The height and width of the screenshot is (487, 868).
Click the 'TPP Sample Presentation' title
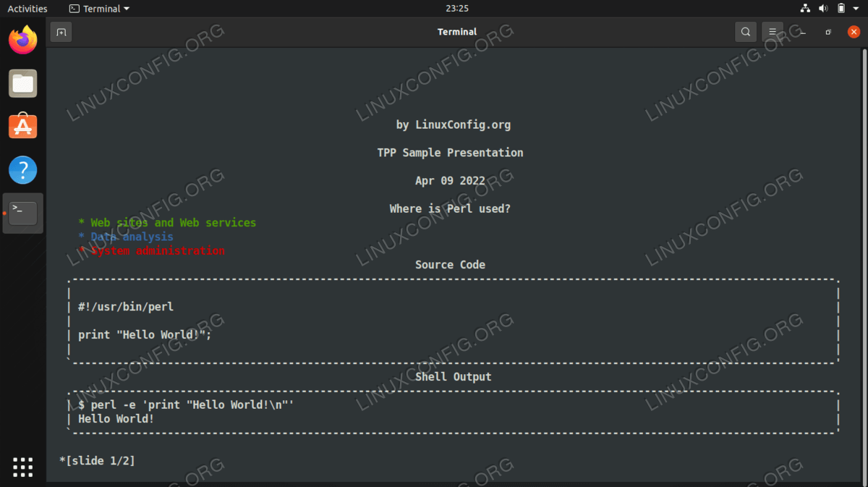450,153
